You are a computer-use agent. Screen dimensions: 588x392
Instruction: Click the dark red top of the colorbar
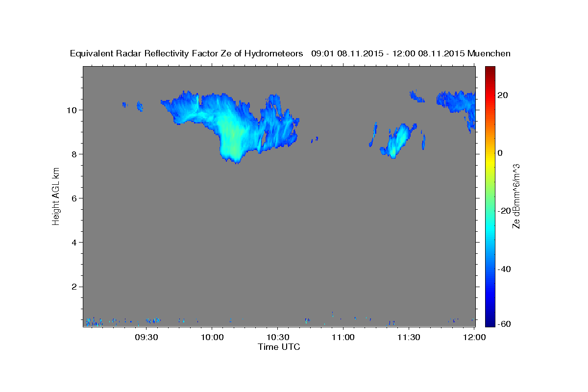pos(490,70)
